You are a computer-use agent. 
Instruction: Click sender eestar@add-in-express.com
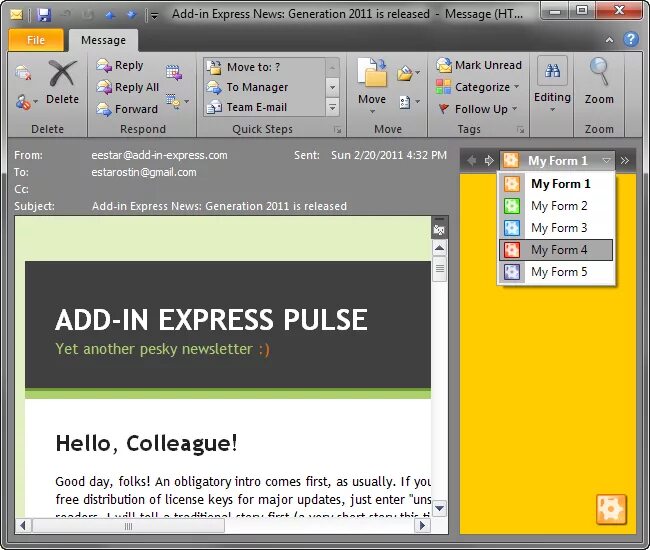pyautogui.click(x=159, y=155)
